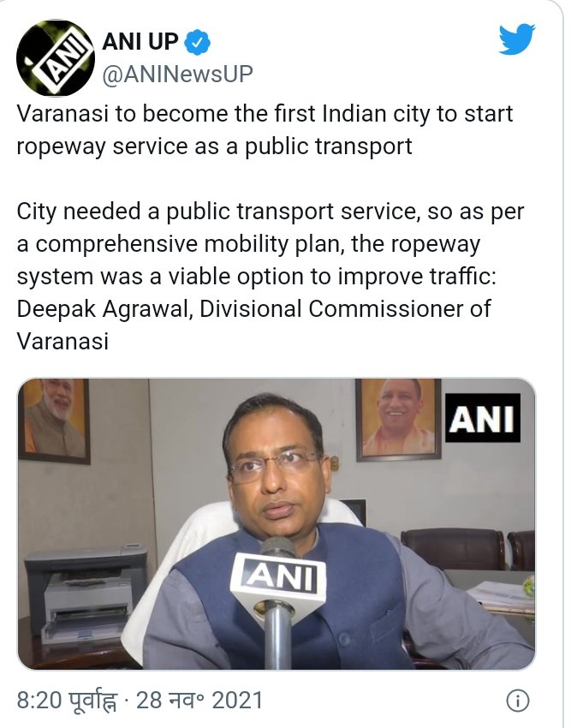Click the blue Twitter bird logo
The height and width of the screenshot is (728, 577).
click(x=517, y=39)
